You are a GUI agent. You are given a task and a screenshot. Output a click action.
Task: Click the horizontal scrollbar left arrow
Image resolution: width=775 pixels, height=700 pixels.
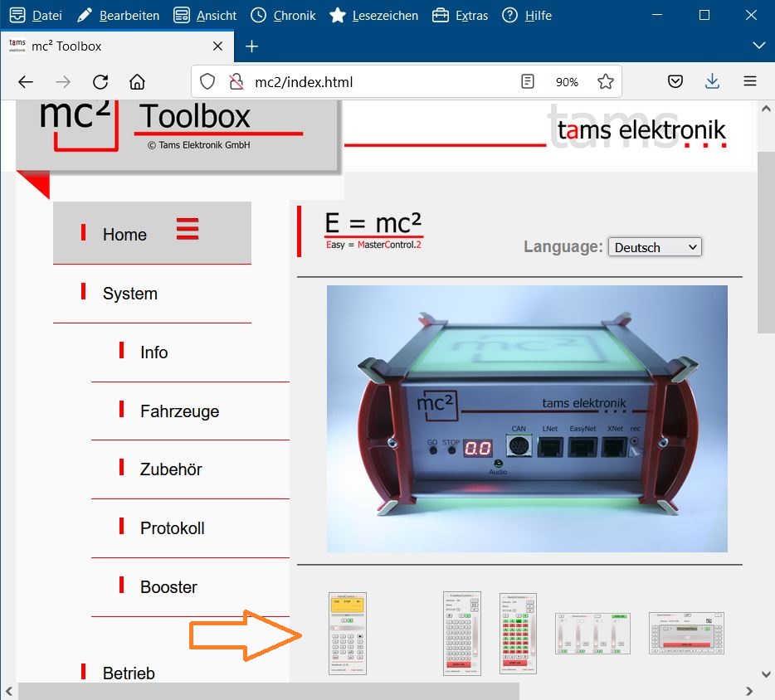coord(8,691)
